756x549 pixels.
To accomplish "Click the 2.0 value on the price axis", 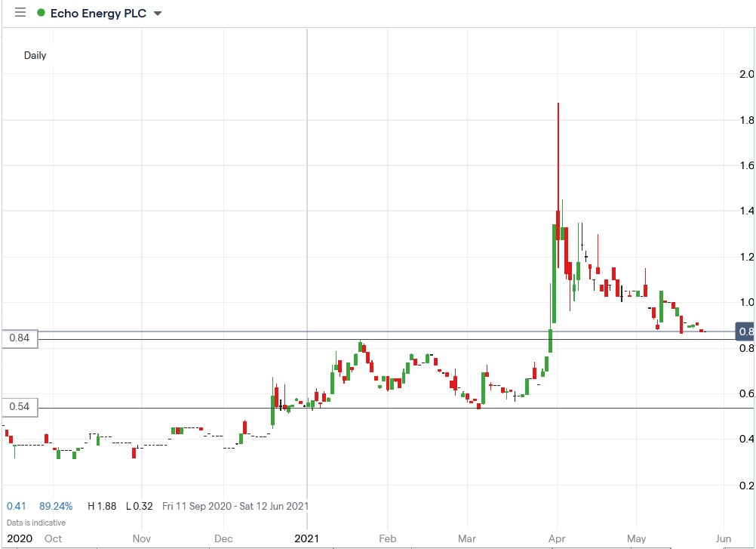I will [748, 75].
